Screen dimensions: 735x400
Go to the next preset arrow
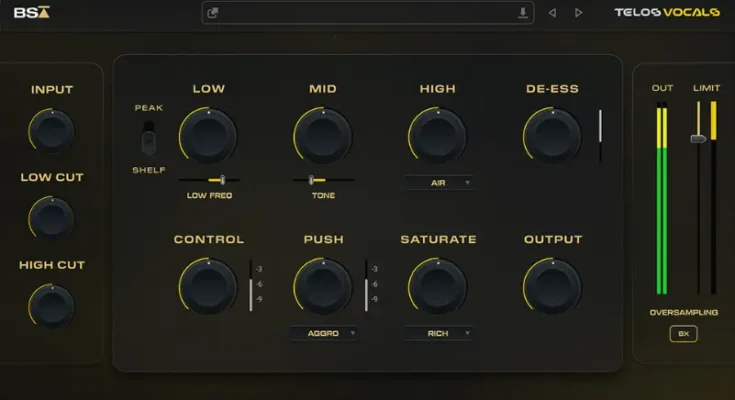pos(579,13)
